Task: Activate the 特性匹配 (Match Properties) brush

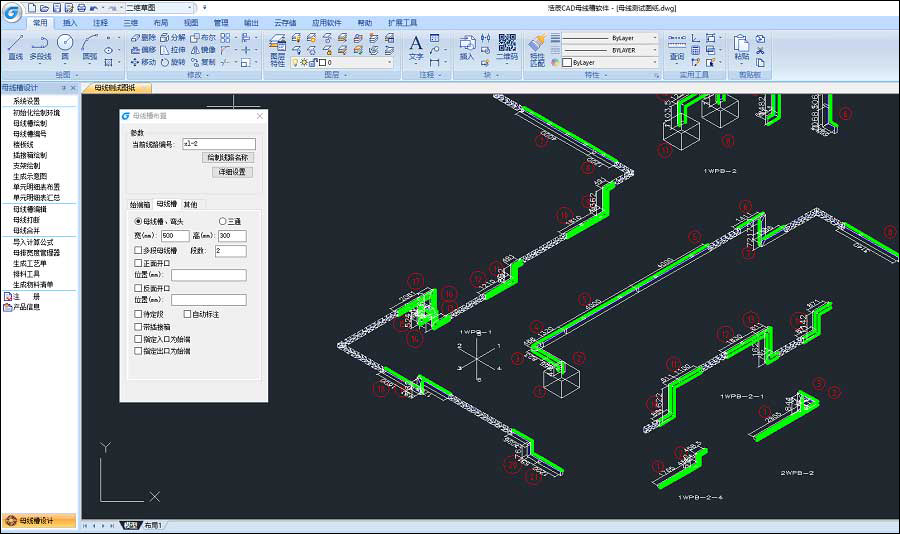Action: (537, 48)
